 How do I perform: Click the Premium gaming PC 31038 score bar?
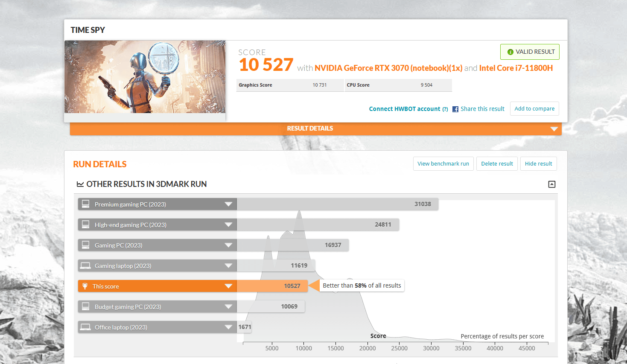point(338,204)
